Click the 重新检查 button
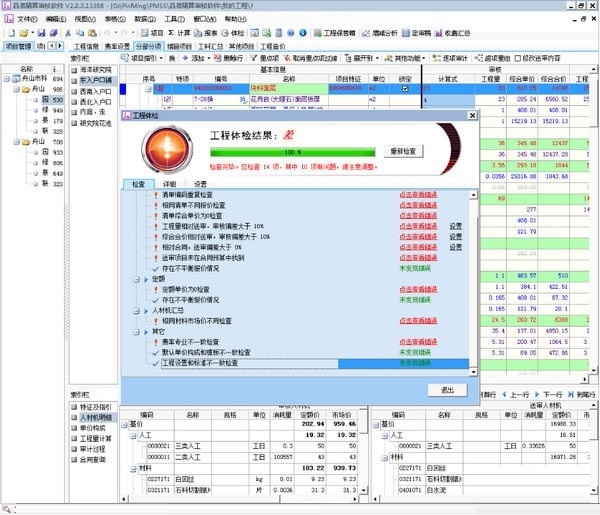The image size is (600, 515). point(403,152)
